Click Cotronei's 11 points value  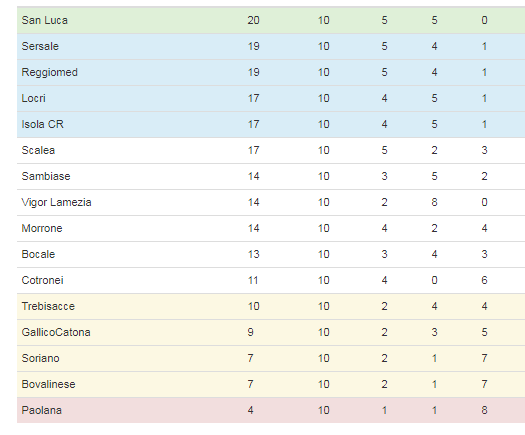253,280
